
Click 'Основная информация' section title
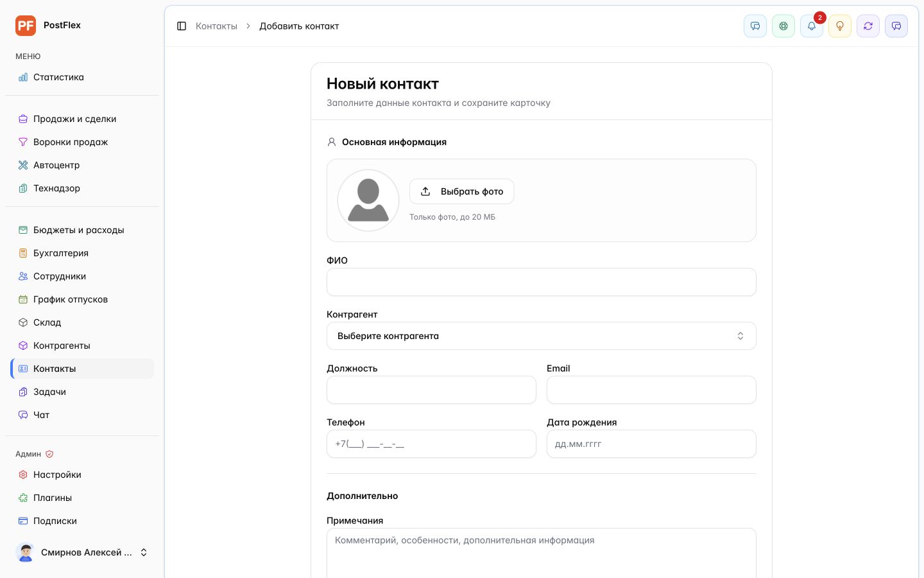[394, 142]
